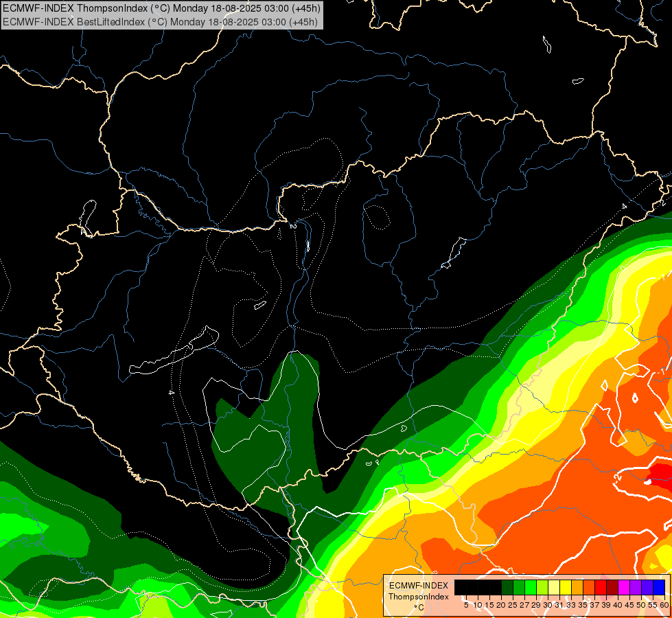Screen dimensions: 672x618
Task: Select the orange 33–35 legend swatch
Action: 577,587
